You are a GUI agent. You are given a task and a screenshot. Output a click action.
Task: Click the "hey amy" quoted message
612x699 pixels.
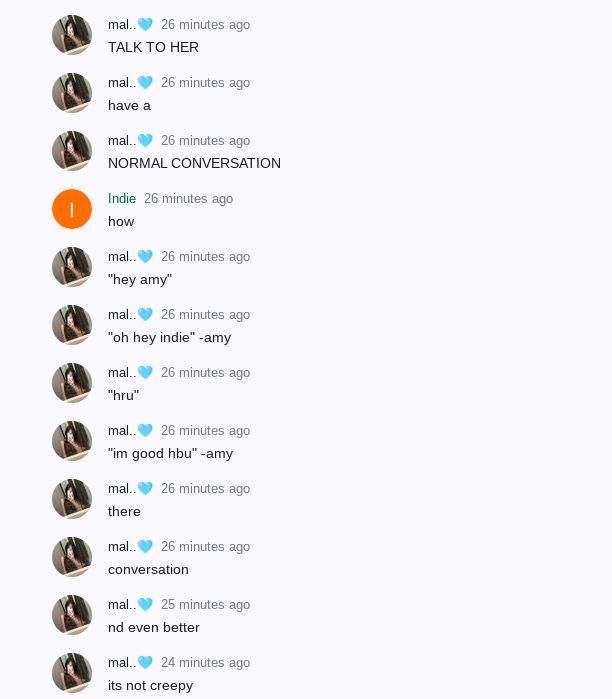pos(140,280)
